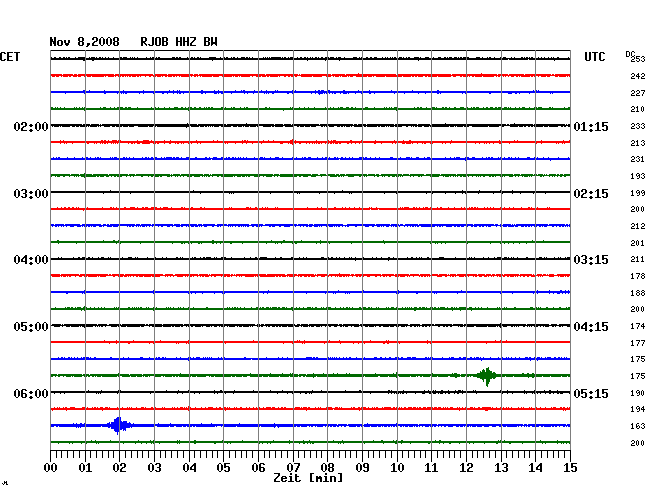This screenshot has height=494, width=650.
Task: Click the UTC time label "05:15"
Action: click(591, 393)
